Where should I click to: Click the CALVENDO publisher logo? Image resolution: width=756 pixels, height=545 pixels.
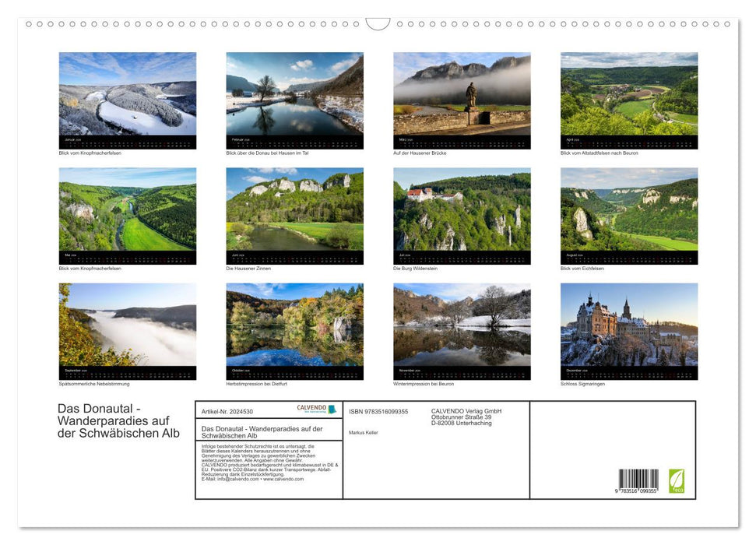click(319, 408)
